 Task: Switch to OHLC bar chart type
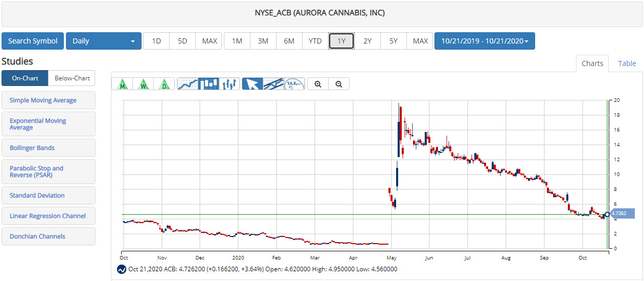point(229,84)
